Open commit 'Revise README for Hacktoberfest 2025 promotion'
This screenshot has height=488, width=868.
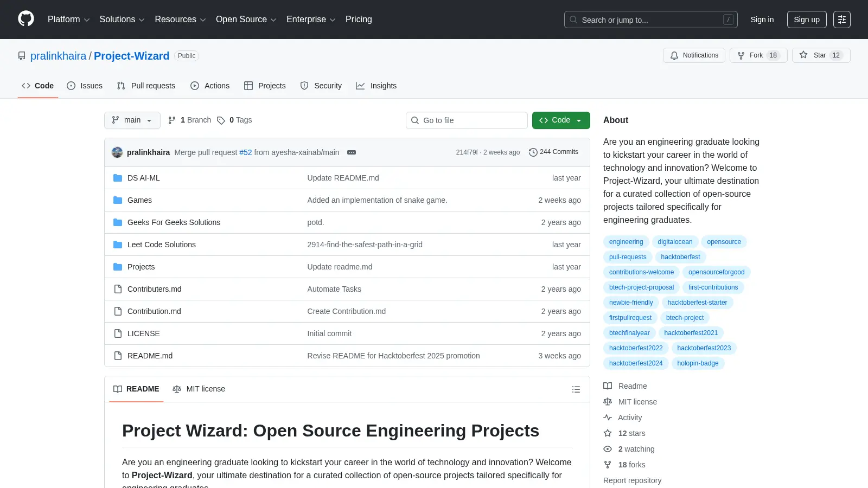[x=393, y=356]
